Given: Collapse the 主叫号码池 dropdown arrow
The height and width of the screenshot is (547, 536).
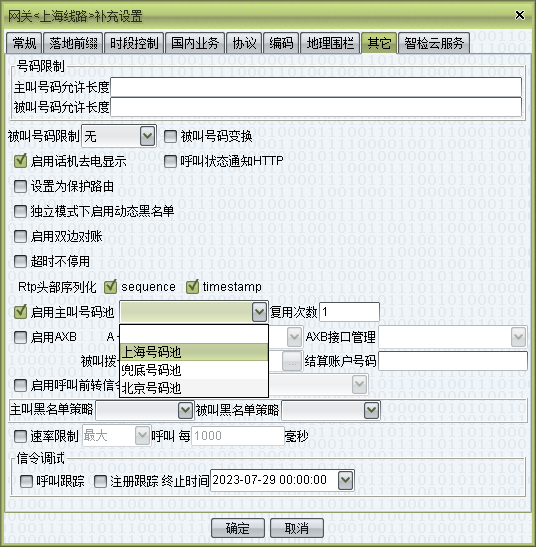Looking at the screenshot, I should [259, 312].
